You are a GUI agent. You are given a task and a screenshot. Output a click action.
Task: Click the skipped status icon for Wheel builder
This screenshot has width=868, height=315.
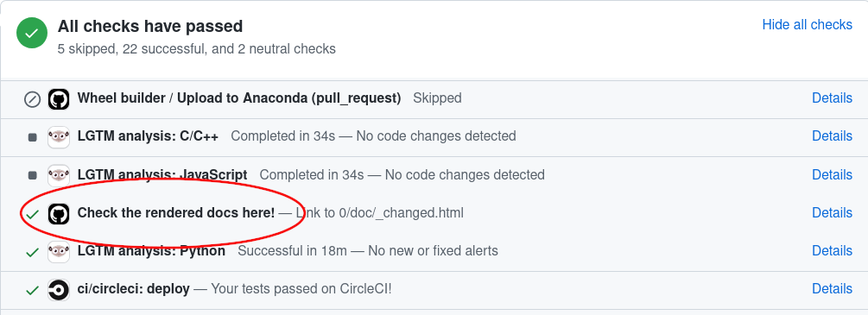33,99
